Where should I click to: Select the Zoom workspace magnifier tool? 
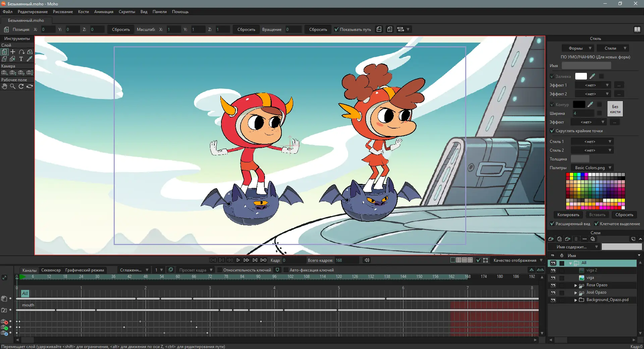[13, 86]
